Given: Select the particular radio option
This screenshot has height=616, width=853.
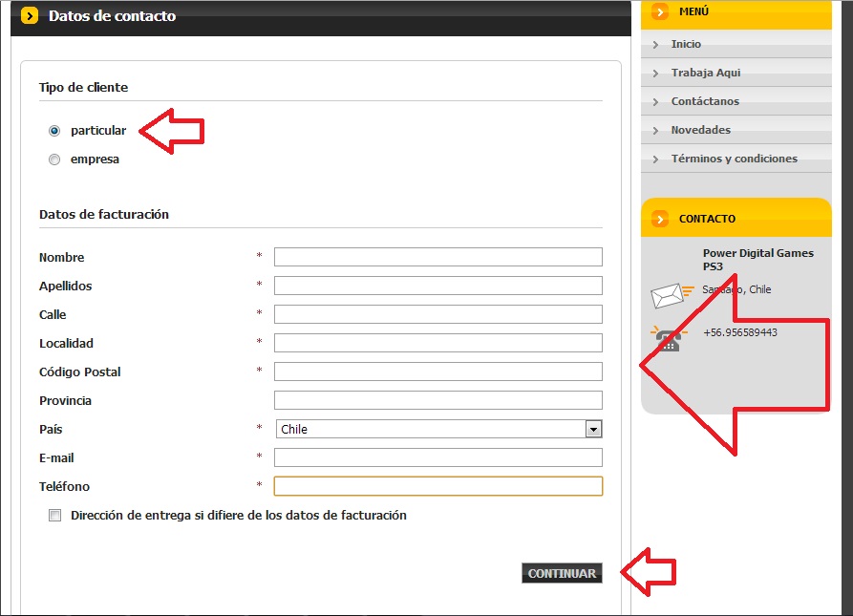Looking at the screenshot, I should click(54, 131).
